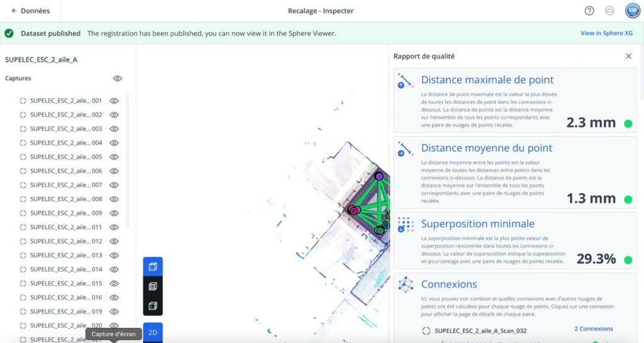Hide scan SUPELEC_ESC_2_aile...005

[x=114, y=157]
